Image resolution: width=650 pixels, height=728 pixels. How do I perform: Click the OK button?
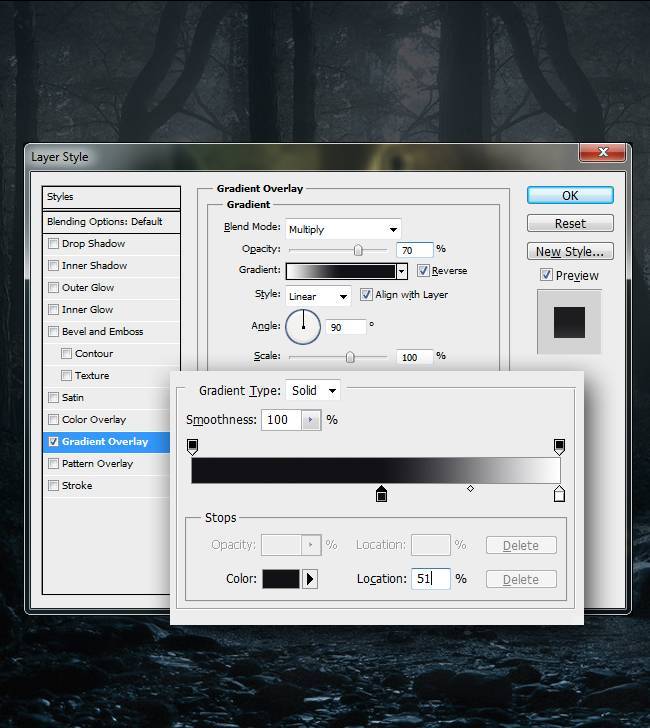pos(570,196)
